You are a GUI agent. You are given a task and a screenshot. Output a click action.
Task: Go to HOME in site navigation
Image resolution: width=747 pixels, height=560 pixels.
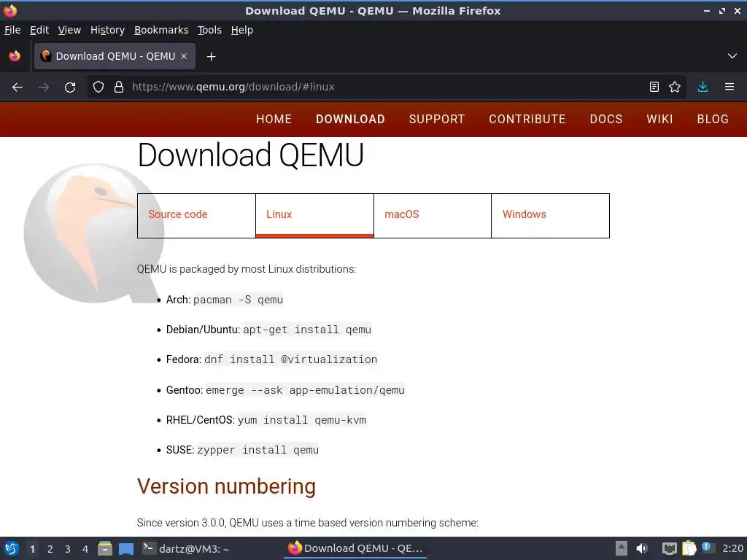(x=274, y=119)
